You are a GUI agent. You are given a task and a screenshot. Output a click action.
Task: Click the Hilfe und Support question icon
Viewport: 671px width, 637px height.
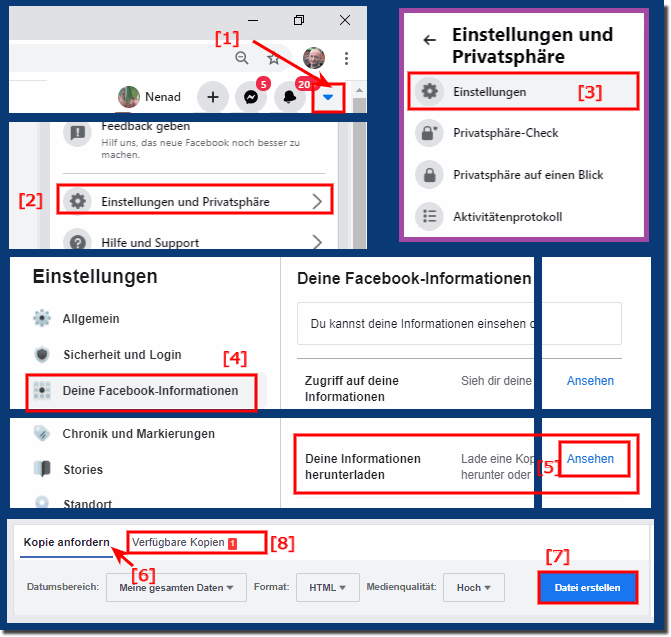pyautogui.click(x=77, y=240)
